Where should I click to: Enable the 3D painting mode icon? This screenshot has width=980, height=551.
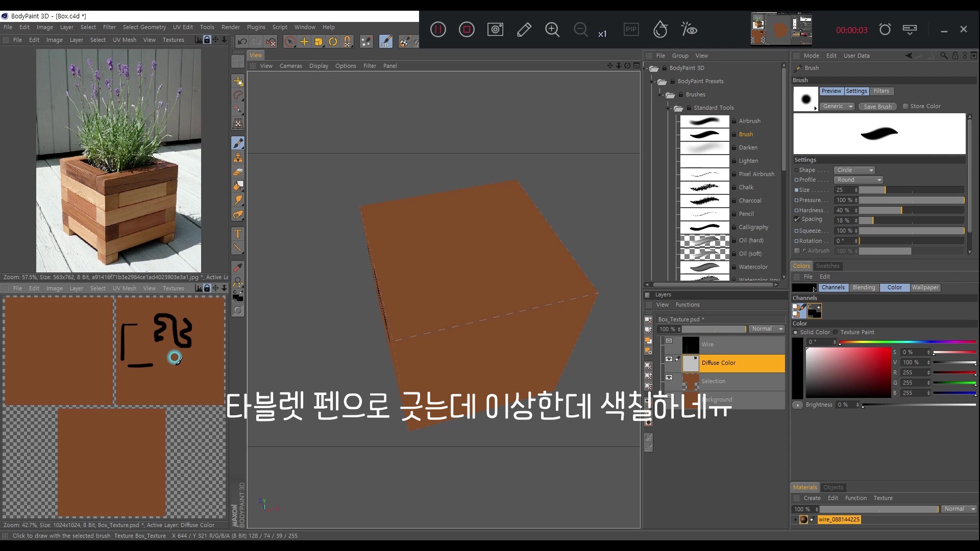(x=386, y=41)
